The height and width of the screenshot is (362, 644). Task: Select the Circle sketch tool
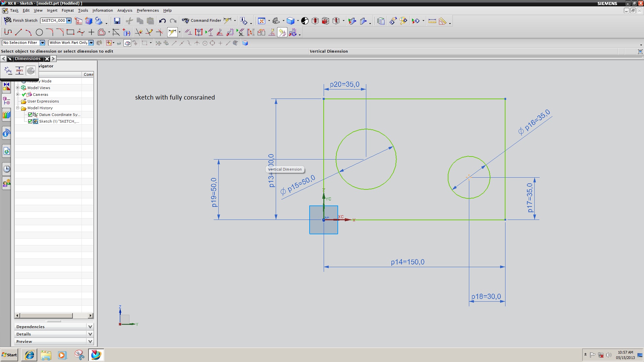(39, 33)
